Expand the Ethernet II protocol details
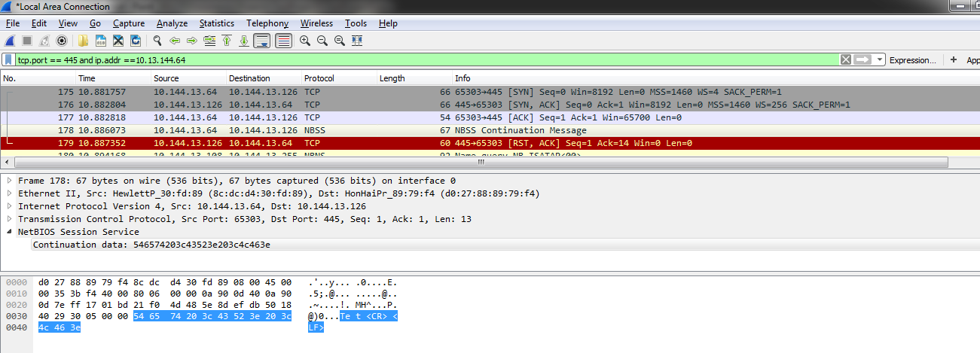The height and width of the screenshot is (353, 980). [10, 193]
